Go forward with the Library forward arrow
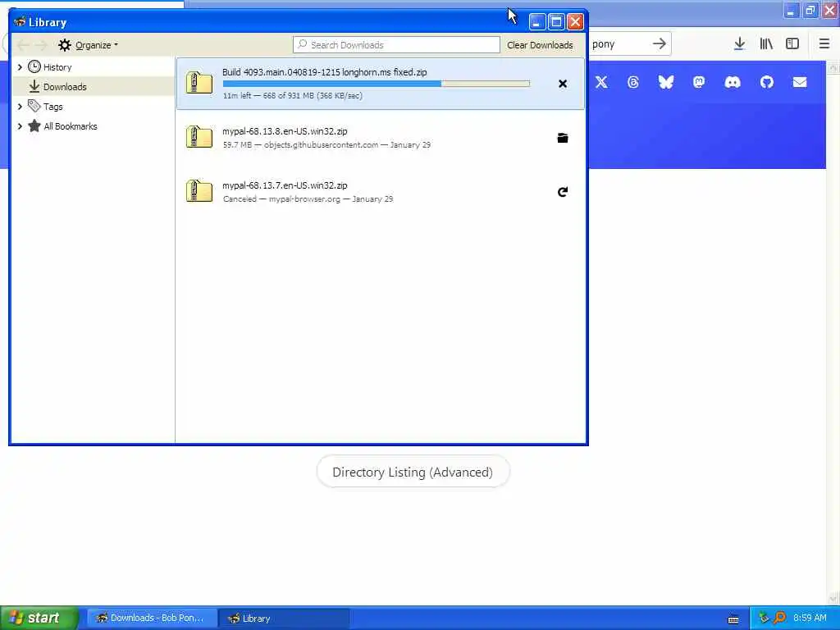840x630 pixels. click(x=41, y=45)
